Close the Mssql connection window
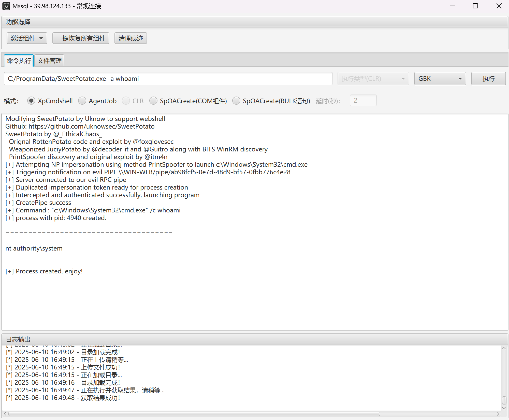Screen dimensions: 509x420 click(499, 6)
